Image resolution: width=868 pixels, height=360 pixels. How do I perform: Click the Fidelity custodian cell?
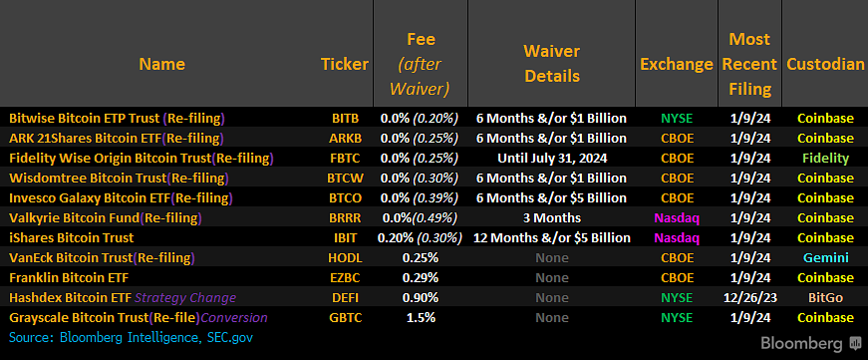tap(825, 158)
